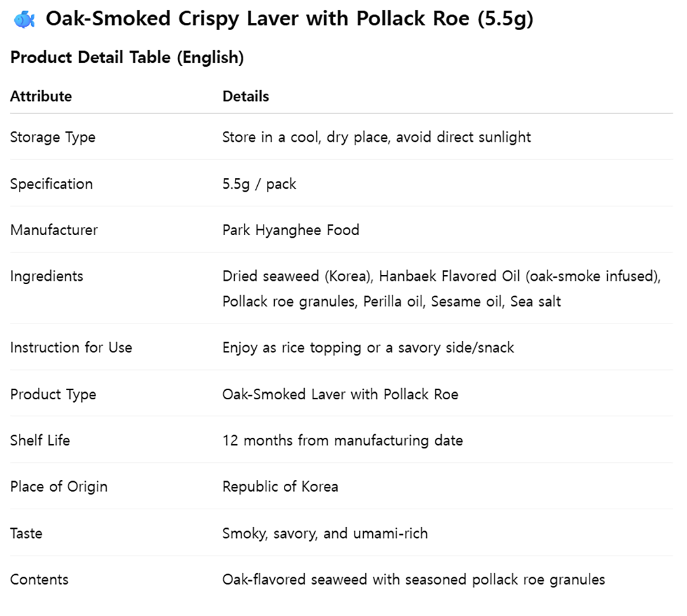The height and width of the screenshot is (616, 687).
Task: Click the Details column header
Action: (246, 96)
